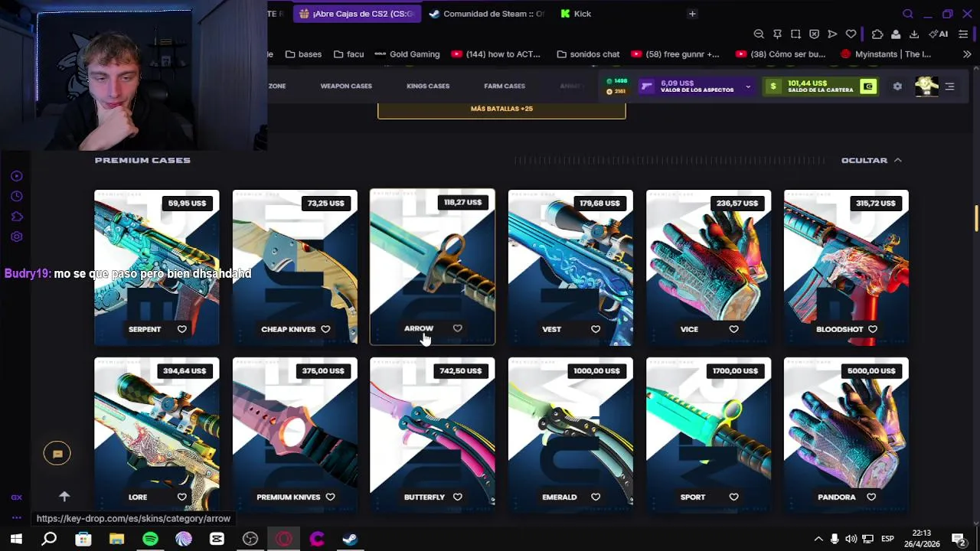The width and height of the screenshot is (980, 551).
Task: Open the KINGS CASES category
Action: (428, 86)
